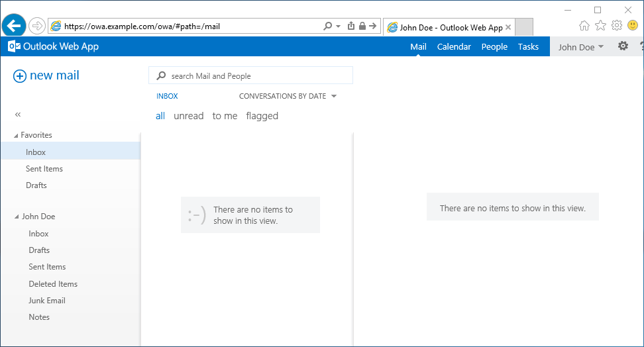Switch to Mail in top navigation

[x=418, y=47]
